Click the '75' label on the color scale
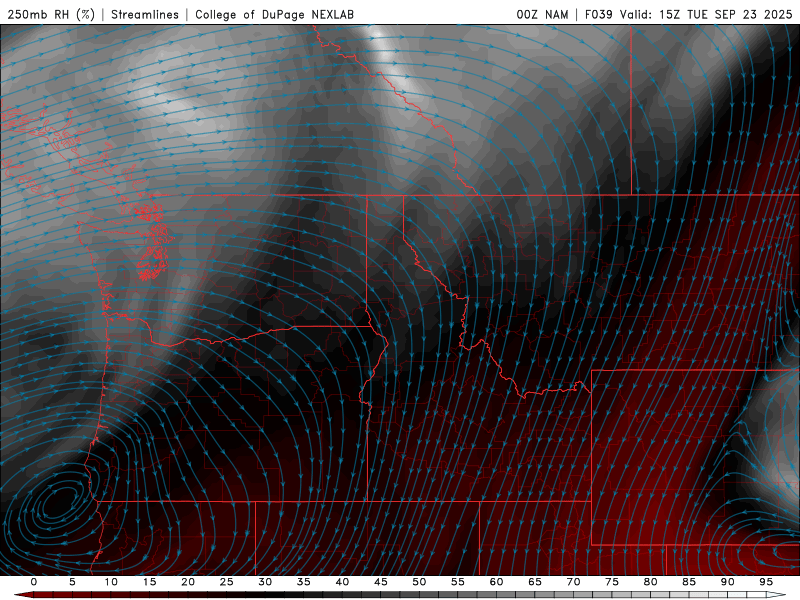The width and height of the screenshot is (800, 600). point(612,582)
